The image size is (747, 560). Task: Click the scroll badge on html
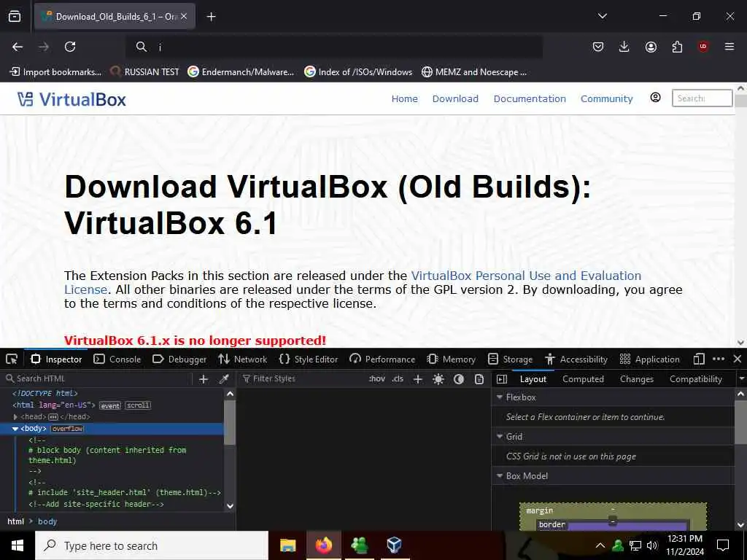pyautogui.click(x=138, y=405)
